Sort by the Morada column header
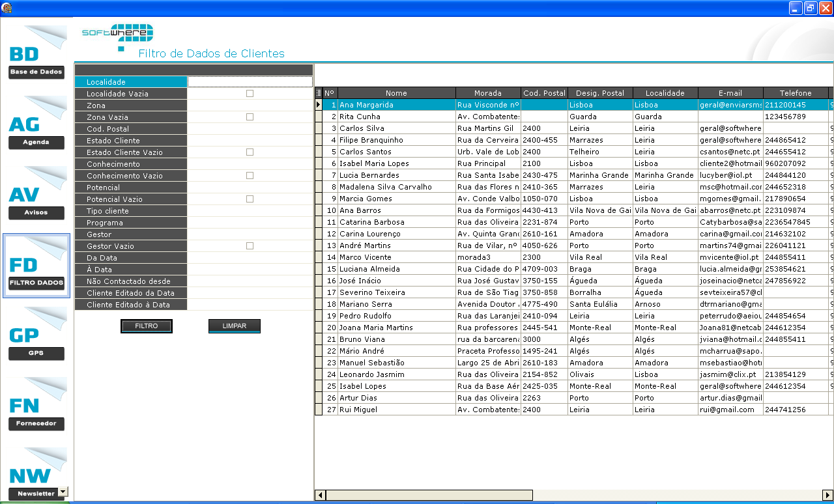This screenshot has width=834, height=504. coord(488,93)
